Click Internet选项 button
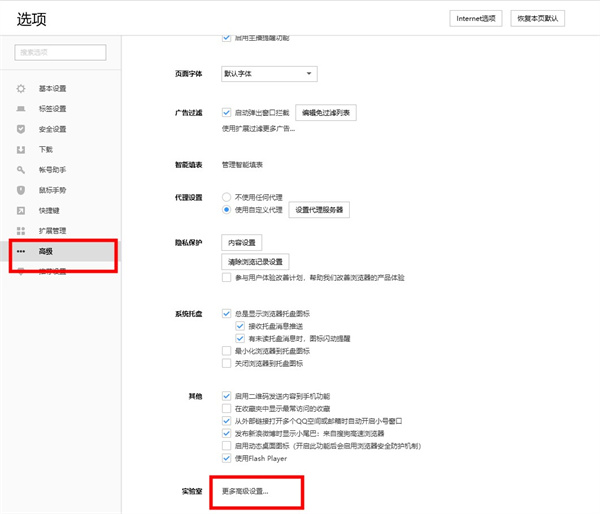The height and width of the screenshot is (514, 600). click(476, 18)
